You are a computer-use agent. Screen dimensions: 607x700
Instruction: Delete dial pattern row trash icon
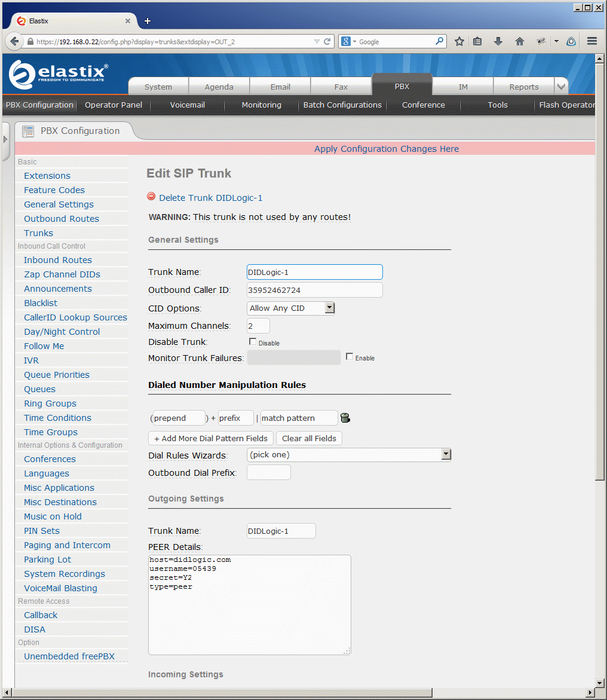345,418
